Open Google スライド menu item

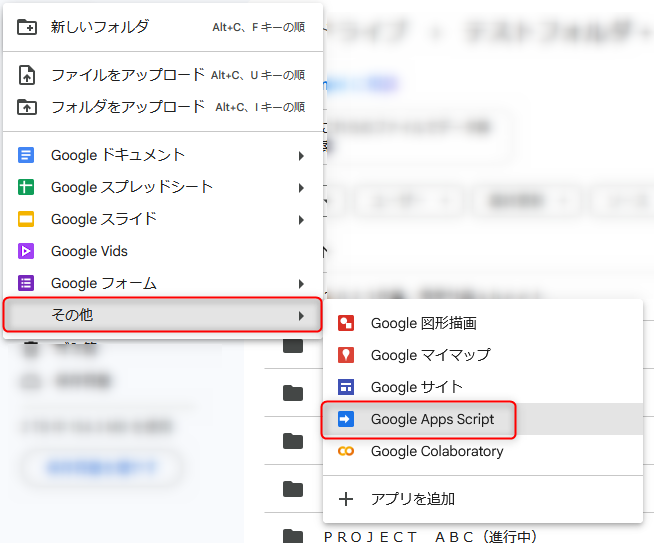tap(163, 219)
